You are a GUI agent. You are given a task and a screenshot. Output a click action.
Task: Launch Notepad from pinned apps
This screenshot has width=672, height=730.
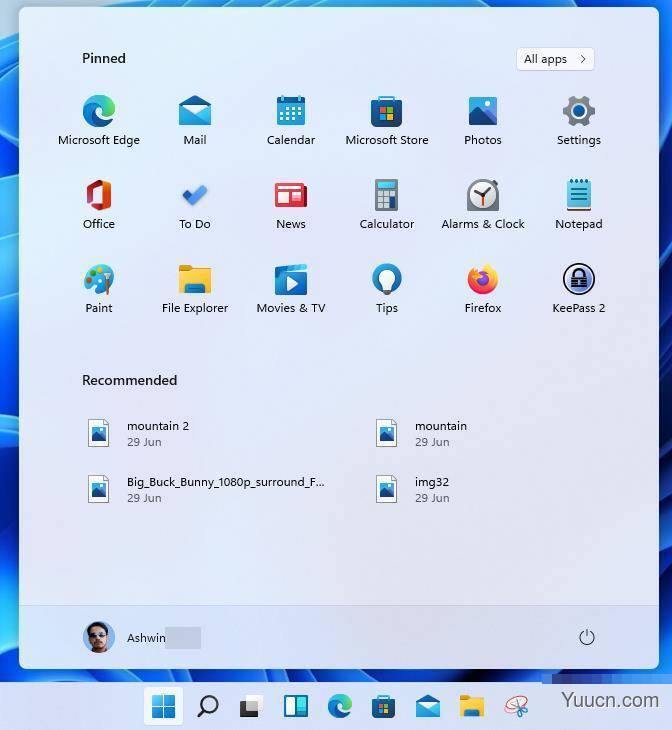coord(578,204)
